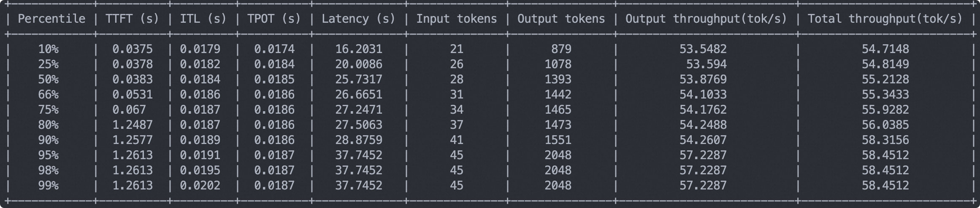Click the 50% percentile row label
The image size is (980, 208).
click(x=48, y=80)
